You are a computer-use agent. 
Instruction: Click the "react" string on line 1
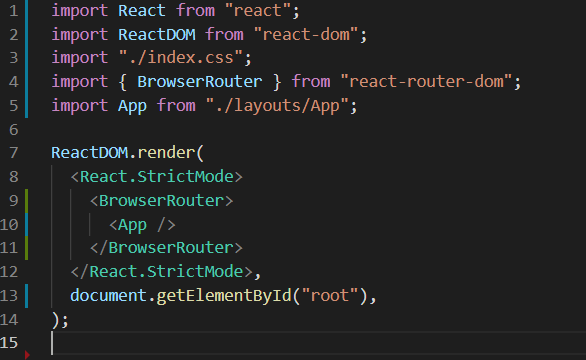[257, 10]
